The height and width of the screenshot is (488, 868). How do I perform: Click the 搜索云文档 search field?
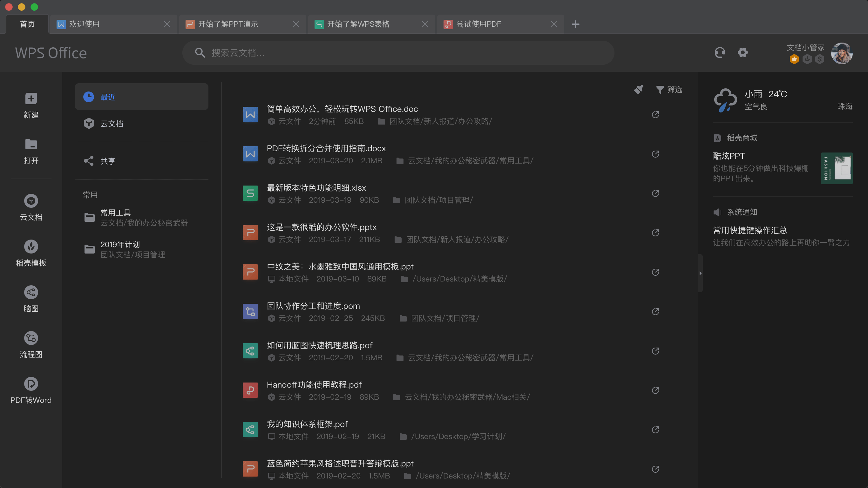(398, 52)
